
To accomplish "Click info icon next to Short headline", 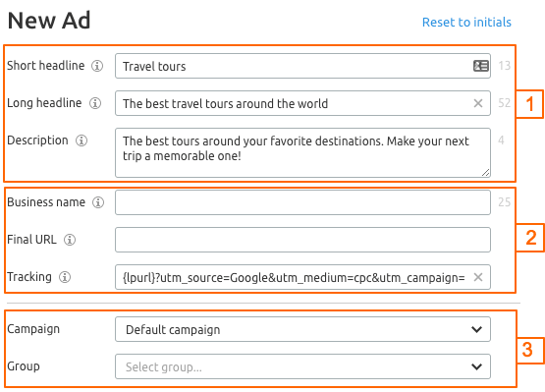I will 97,66.
